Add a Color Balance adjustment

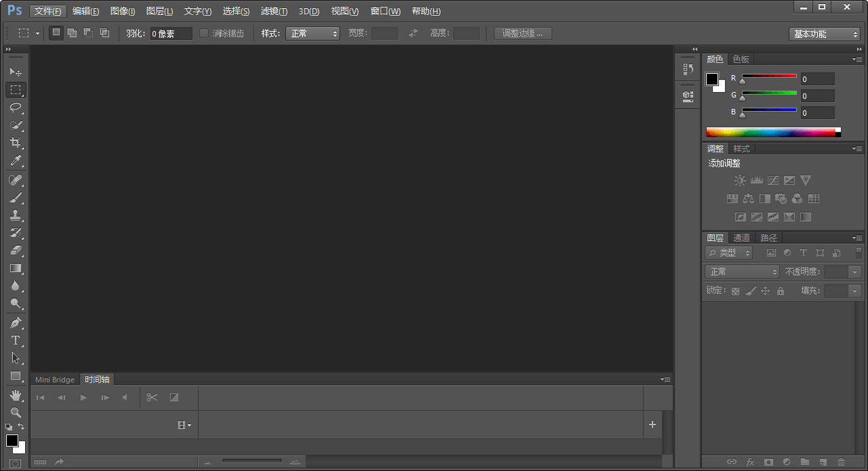tap(749, 199)
